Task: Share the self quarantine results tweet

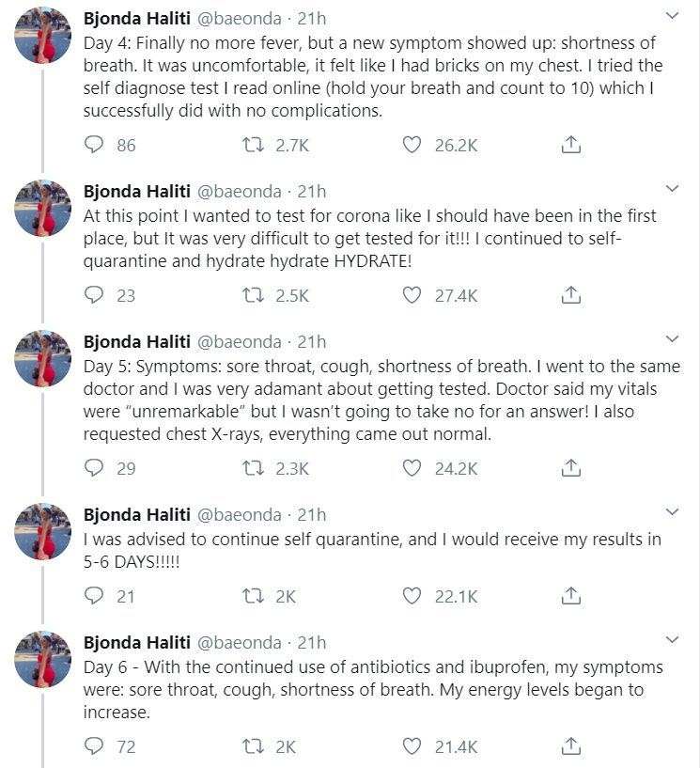Action: tap(570, 596)
